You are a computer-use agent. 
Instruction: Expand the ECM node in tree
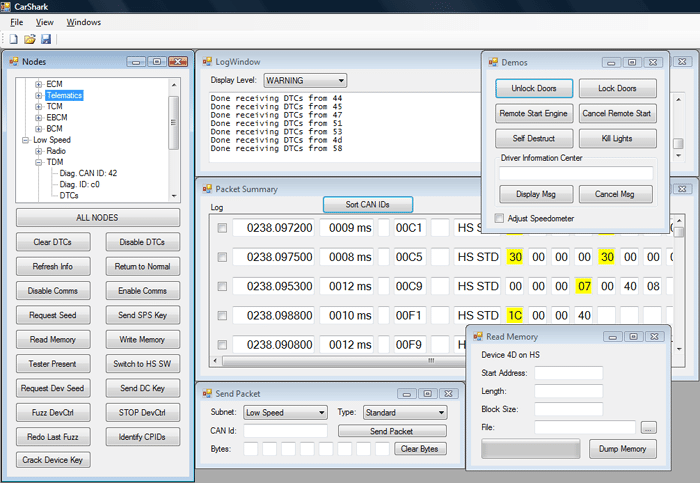coord(39,84)
